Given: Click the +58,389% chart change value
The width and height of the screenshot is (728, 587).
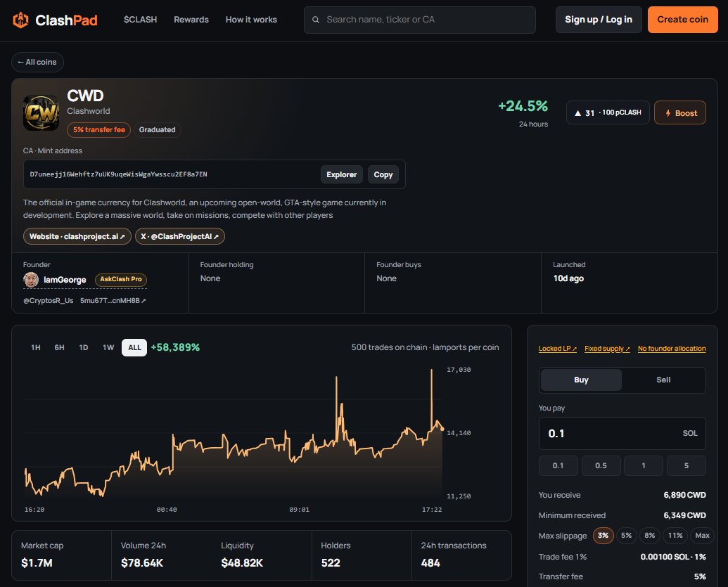Looking at the screenshot, I should (x=175, y=347).
